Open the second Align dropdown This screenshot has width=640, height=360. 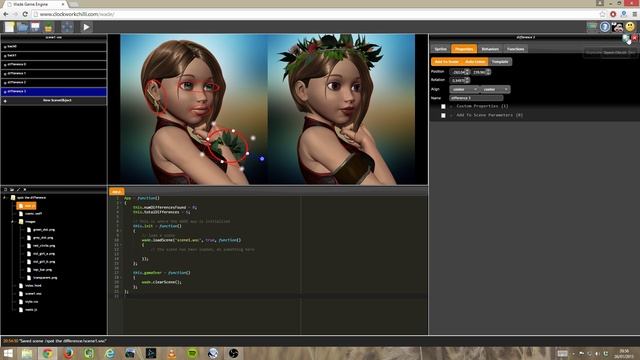495,89
